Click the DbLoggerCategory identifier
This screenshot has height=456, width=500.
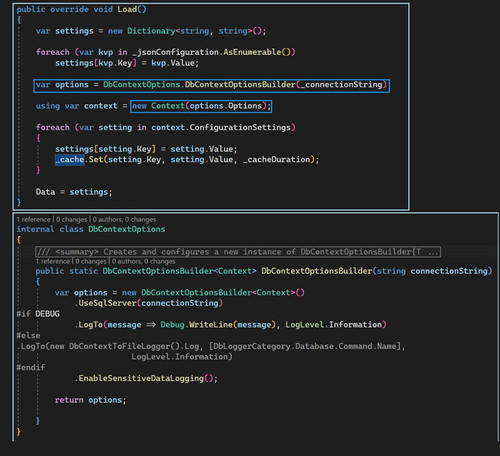pyautogui.click(x=252, y=346)
